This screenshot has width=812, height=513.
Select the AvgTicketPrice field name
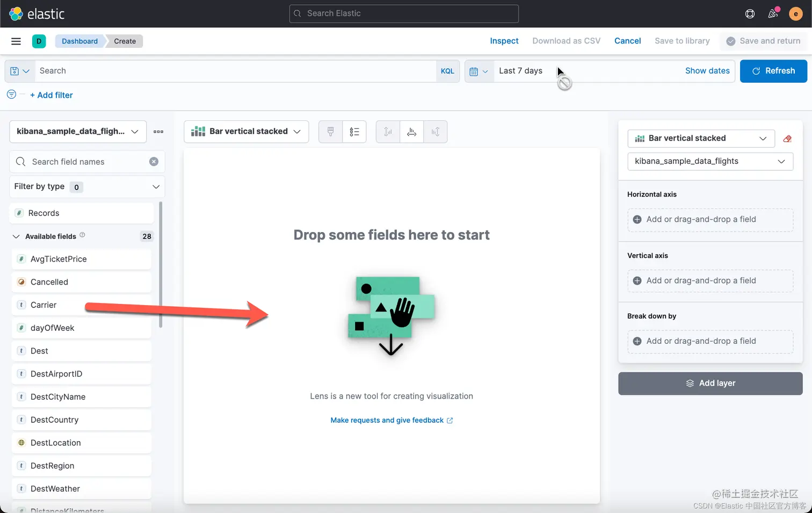pos(59,259)
